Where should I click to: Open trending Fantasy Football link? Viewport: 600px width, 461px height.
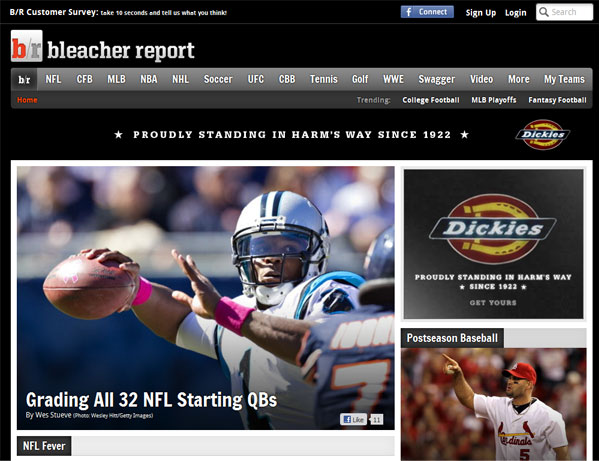tap(558, 100)
